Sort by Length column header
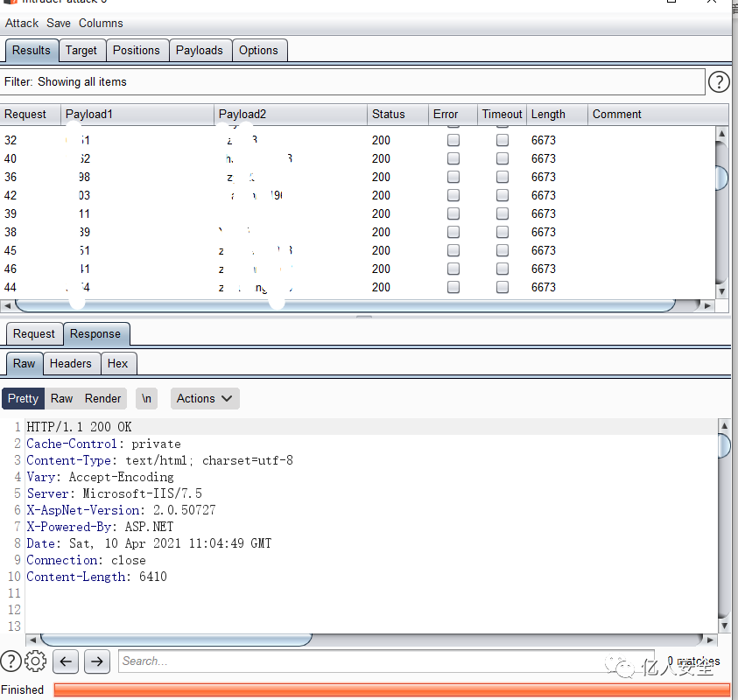The width and height of the screenshot is (738, 700). point(557,115)
